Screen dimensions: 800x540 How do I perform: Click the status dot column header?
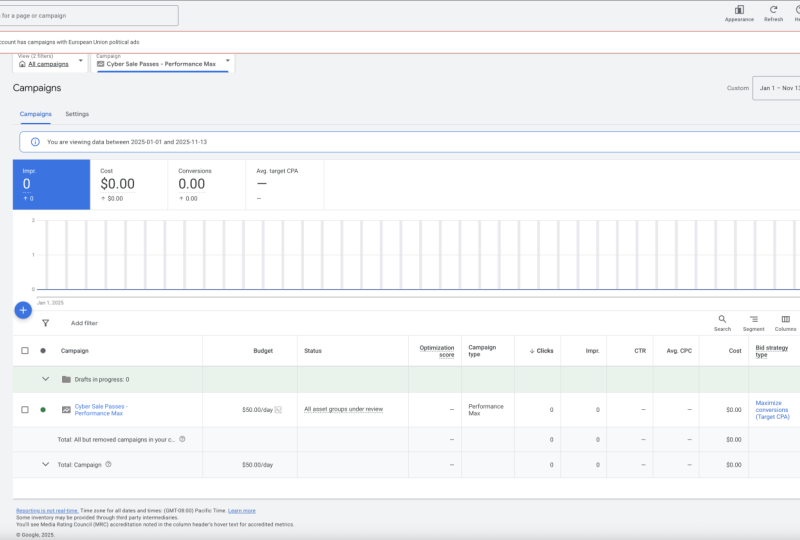(x=43, y=351)
